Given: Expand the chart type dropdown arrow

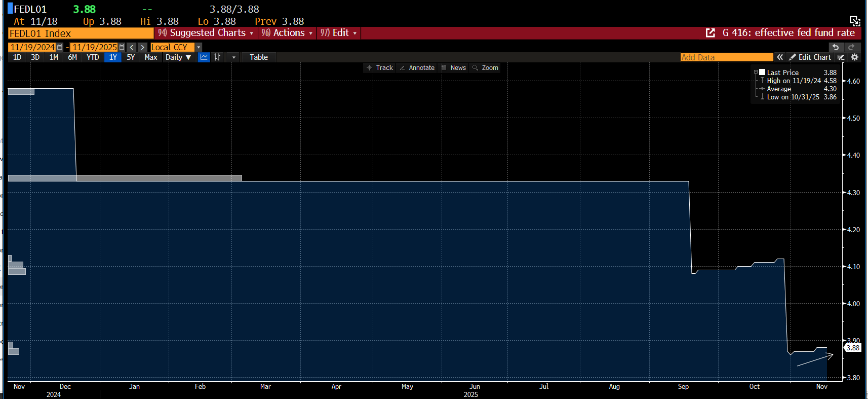Looking at the screenshot, I should click(x=233, y=57).
